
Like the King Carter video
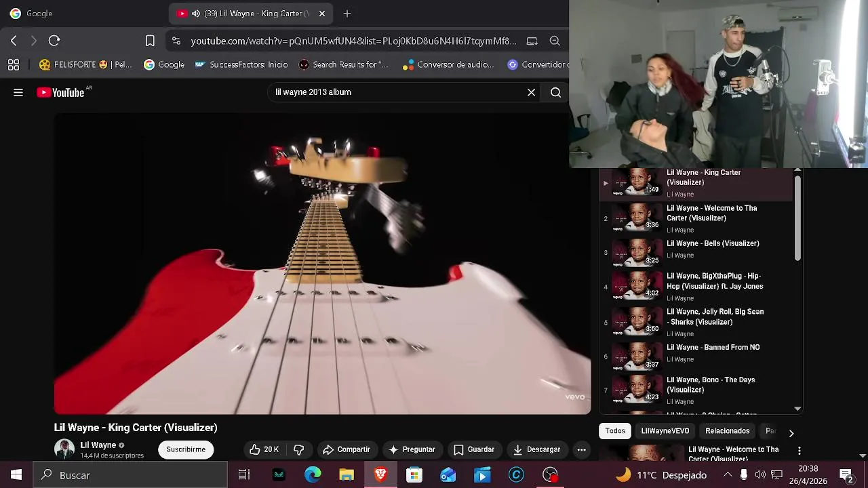[264, 449]
